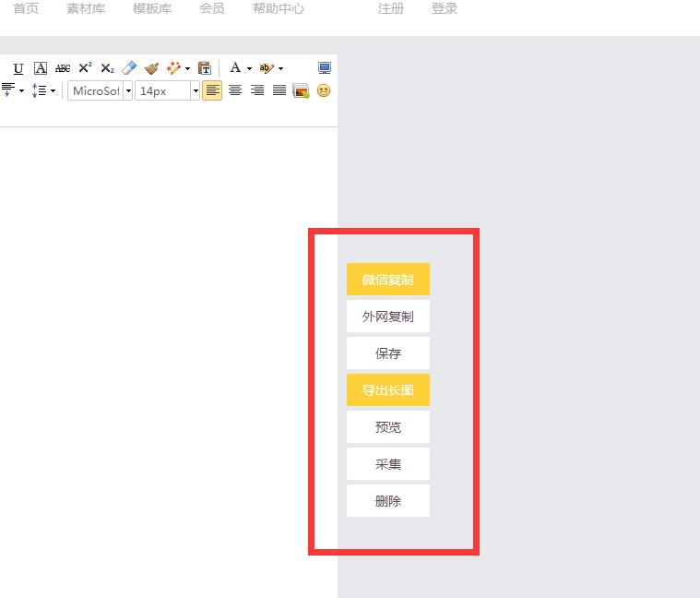The width and height of the screenshot is (700, 598).
Task: Set paragraph spacing after
Action: [8, 90]
